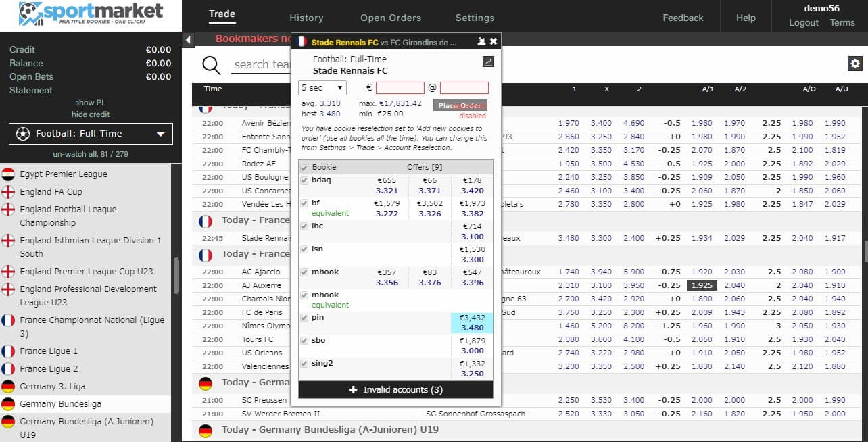
Task: Open the trade page settings gear
Action: tap(855, 64)
